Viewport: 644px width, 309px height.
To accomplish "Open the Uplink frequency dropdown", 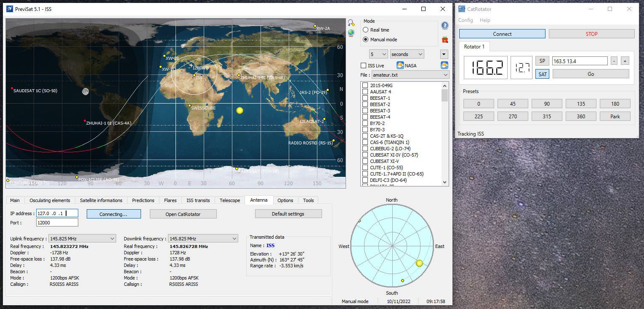I will coord(82,239).
